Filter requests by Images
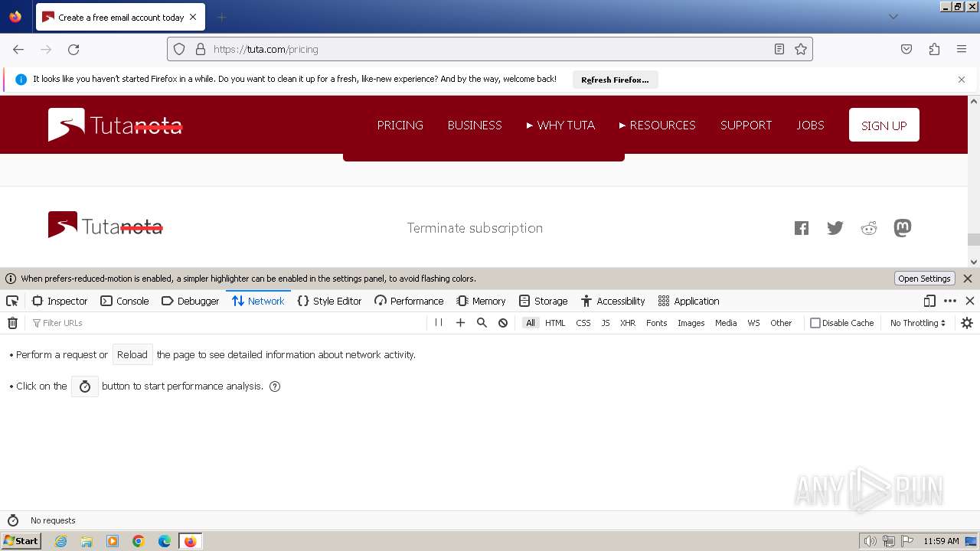980x551 pixels. 691,323
